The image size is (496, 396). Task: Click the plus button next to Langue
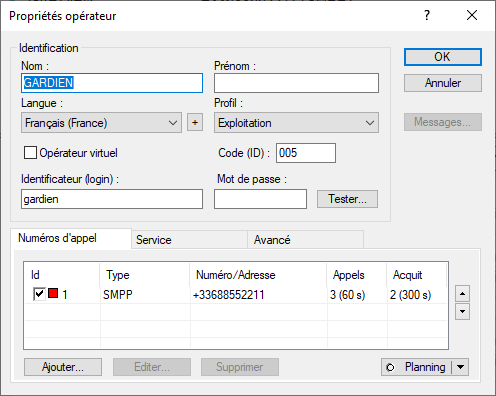point(195,123)
